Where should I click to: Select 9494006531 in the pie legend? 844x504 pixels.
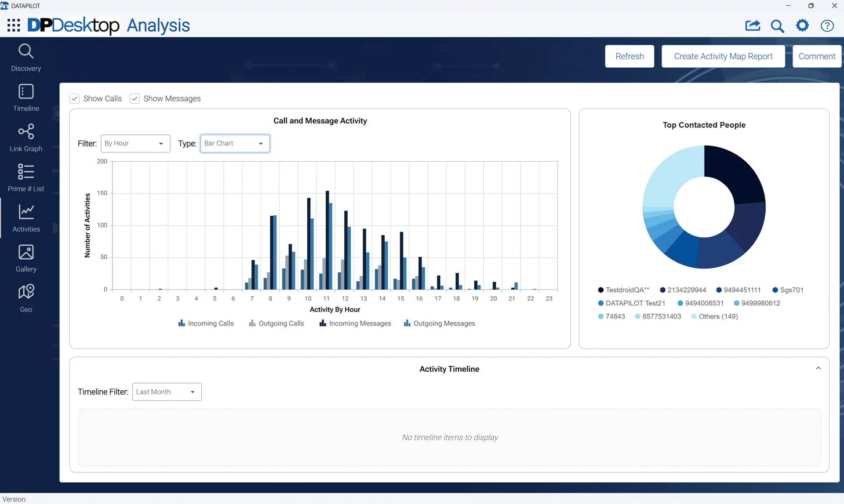[x=701, y=303]
